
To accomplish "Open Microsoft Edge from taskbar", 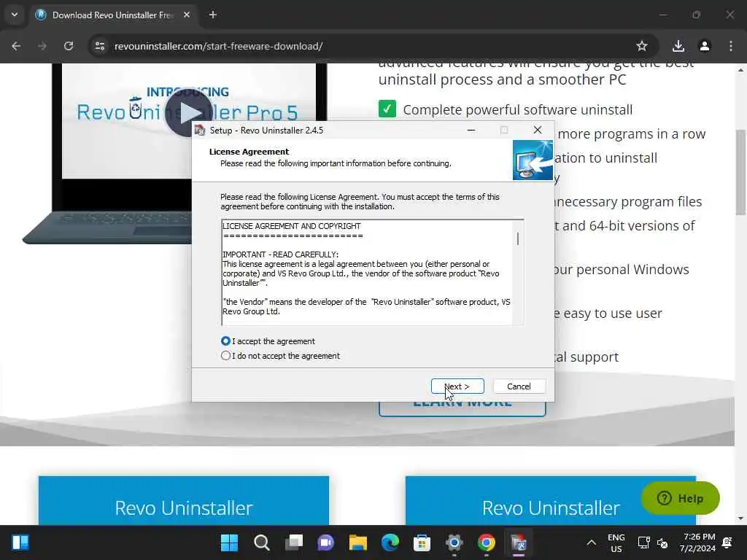I will point(390,542).
